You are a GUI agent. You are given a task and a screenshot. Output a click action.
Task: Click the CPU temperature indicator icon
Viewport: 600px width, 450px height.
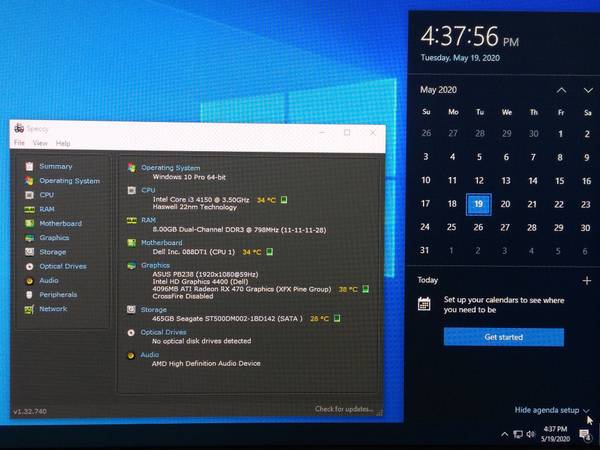click(283, 199)
